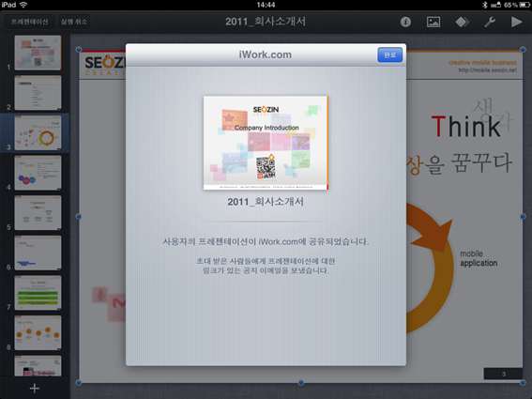This screenshot has height=399, width=532.
Task: Go back with the 프레젠테이션 button
Action: (29, 22)
